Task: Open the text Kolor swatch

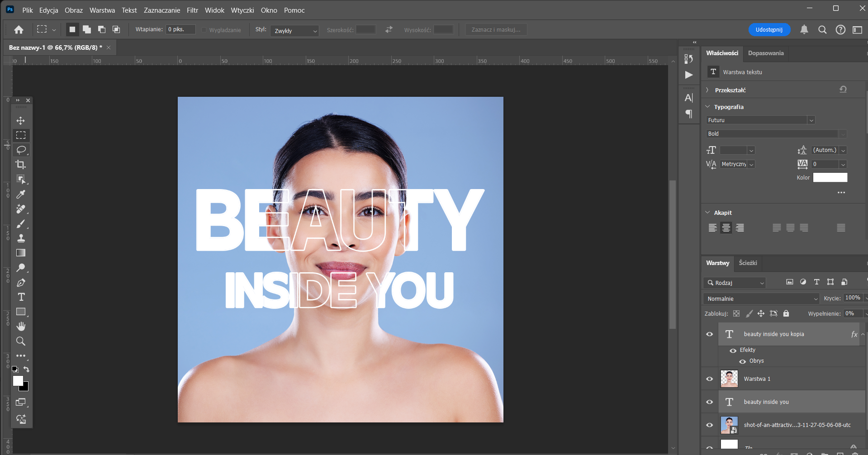Action: 830,178
